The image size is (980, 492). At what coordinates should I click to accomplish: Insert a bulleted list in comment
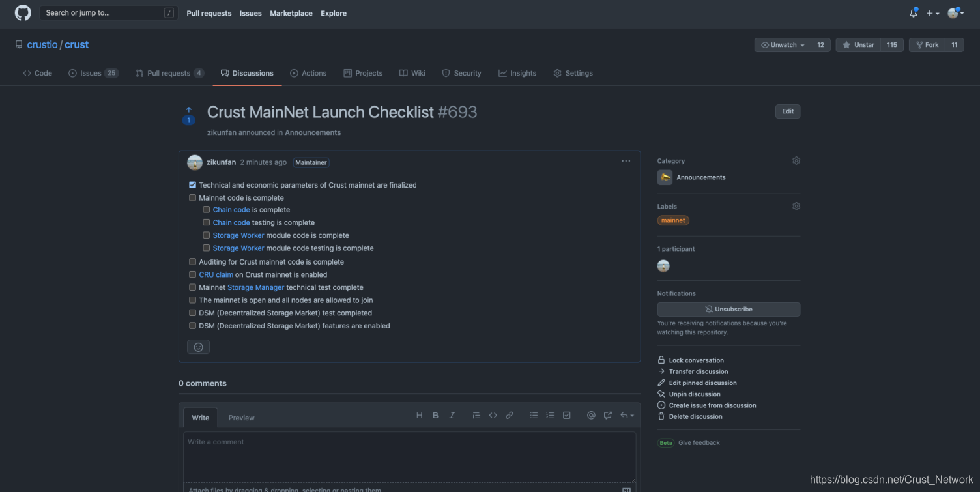(x=534, y=416)
